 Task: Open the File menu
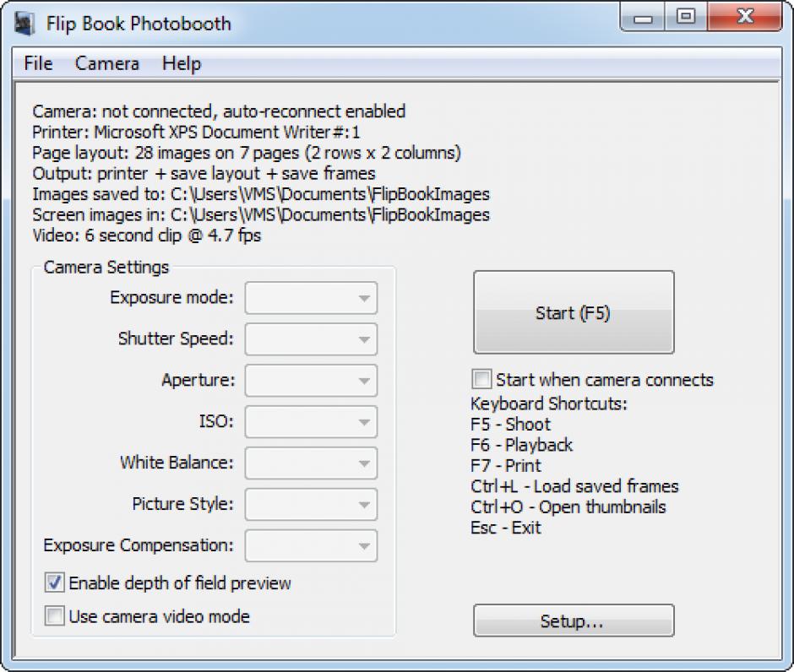tap(38, 63)
